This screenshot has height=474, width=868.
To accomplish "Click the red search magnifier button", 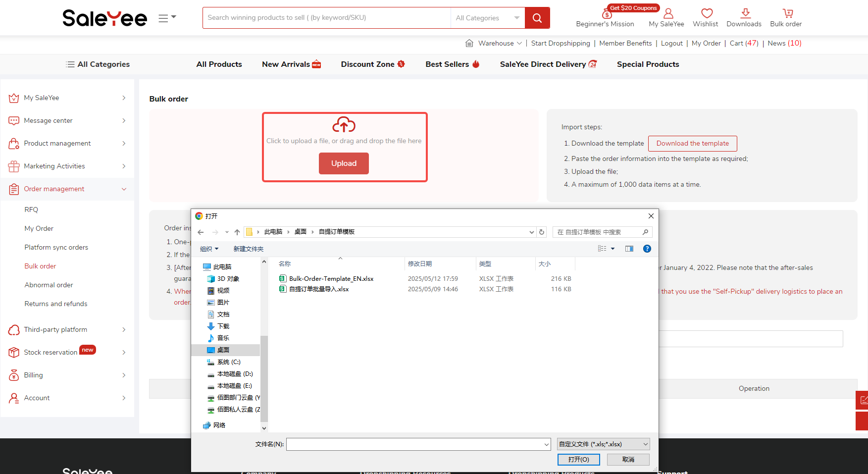I will 537,18.
